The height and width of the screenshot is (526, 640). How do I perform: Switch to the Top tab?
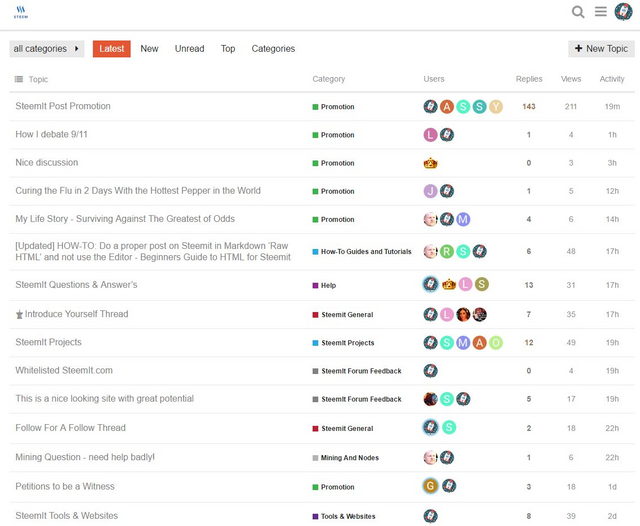click(x=228, y=49)
